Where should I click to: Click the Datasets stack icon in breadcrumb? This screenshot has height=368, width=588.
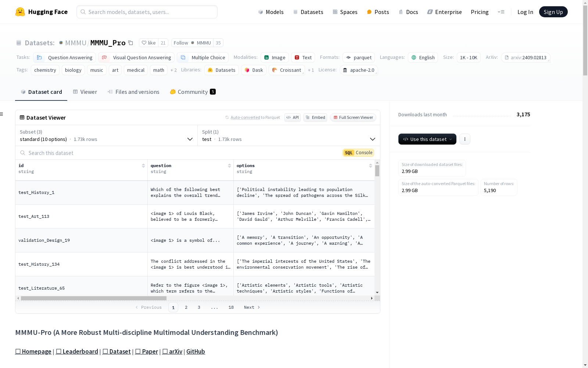[19, 43]
